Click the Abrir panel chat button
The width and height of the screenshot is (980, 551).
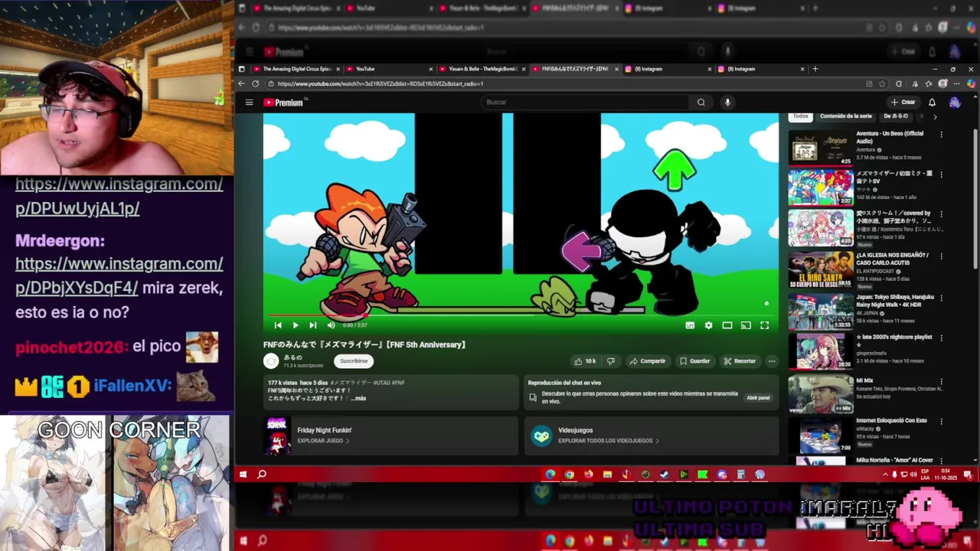758,397
